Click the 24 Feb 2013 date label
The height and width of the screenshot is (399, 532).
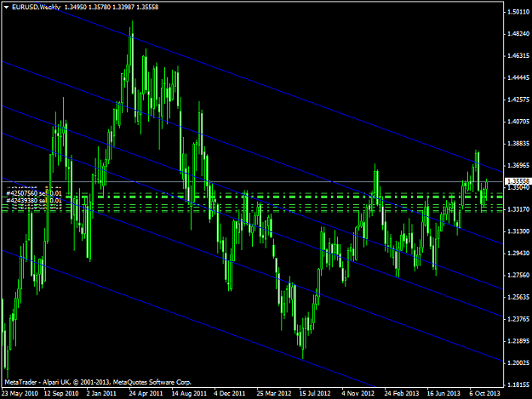(402, 394)
